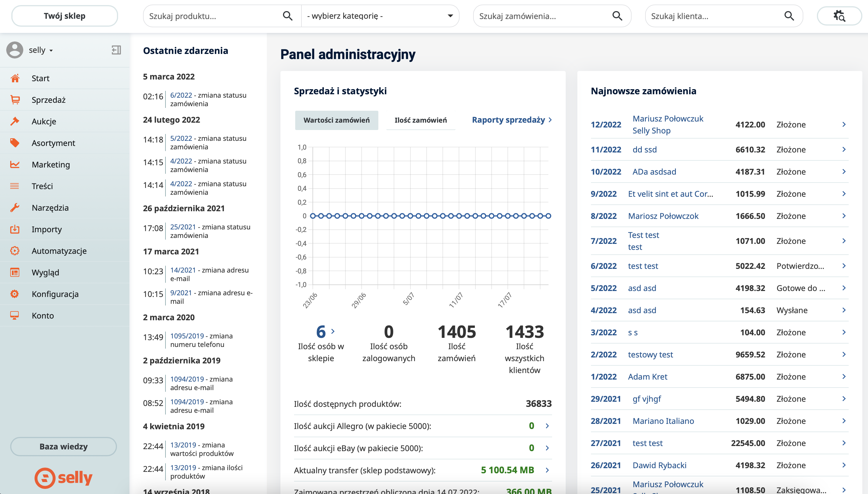Open Narzędzia wrench icon
Screen dimensions: 868x494
click(15, 208)
